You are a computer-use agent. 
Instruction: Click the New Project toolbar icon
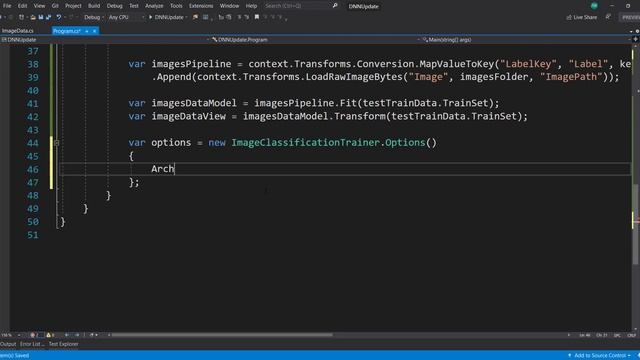coord(21,17)
